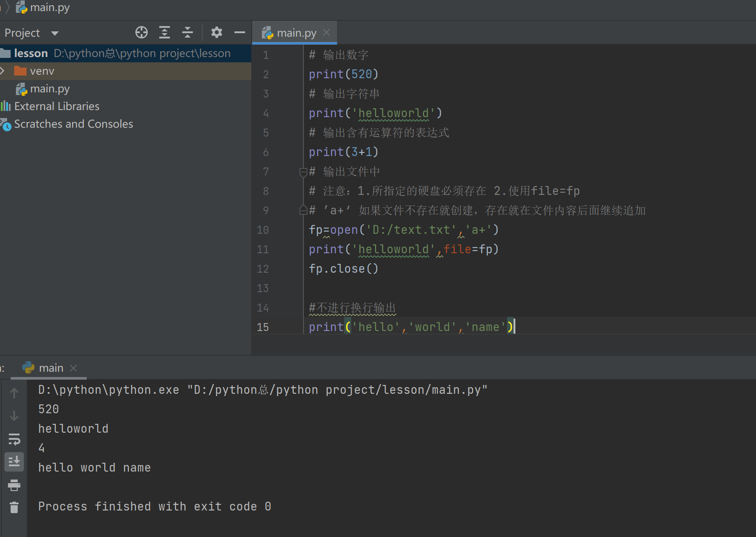Image resolution: width=756 pixels, height=537 pixels.
Task: Select the venv folder row
Action: (126, 71)
